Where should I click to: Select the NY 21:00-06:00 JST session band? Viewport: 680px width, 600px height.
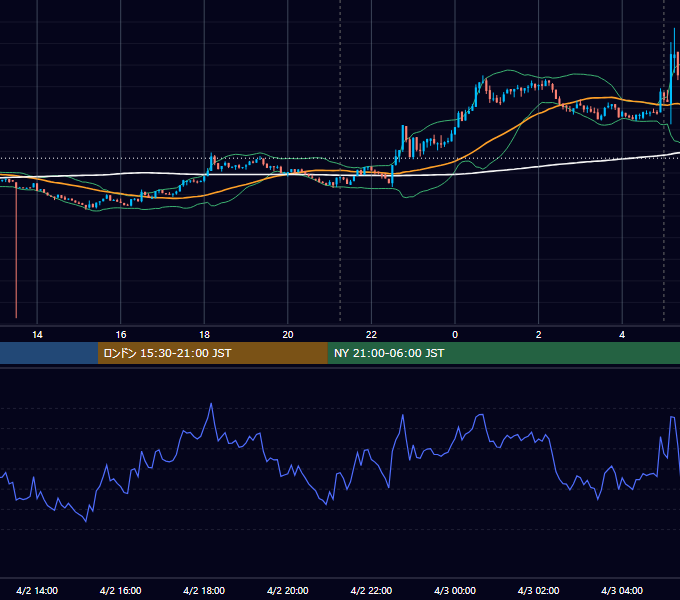tap(503, 353)
